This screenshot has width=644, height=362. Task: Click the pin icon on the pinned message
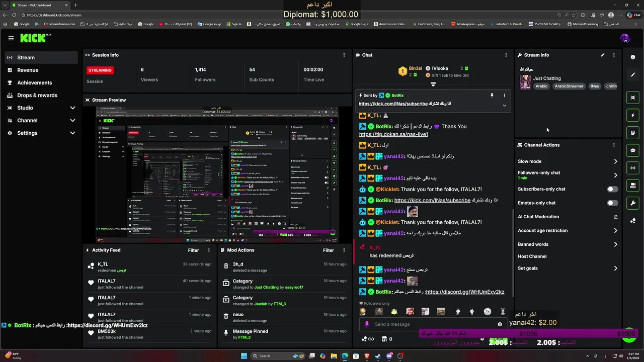pos(492,95)
